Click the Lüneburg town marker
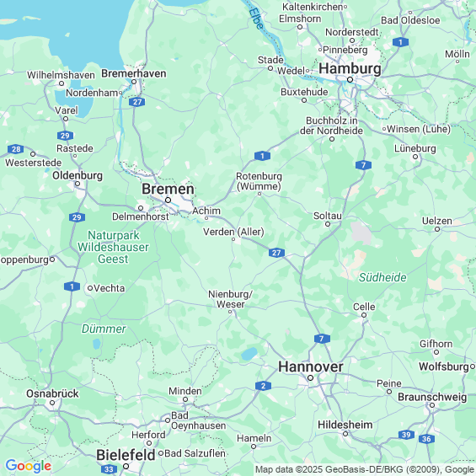Screen dimensions: 476x476 click(x=415, y=157)
